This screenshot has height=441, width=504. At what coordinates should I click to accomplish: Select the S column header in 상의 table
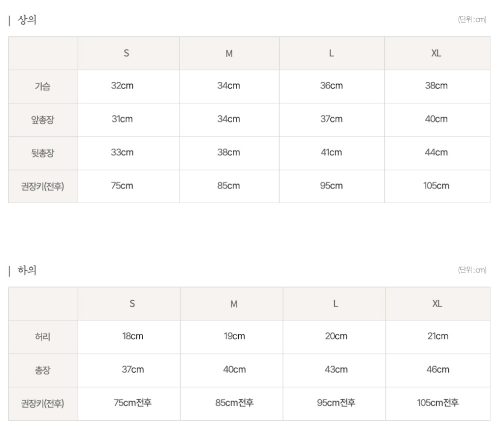[x=126, y=53]
